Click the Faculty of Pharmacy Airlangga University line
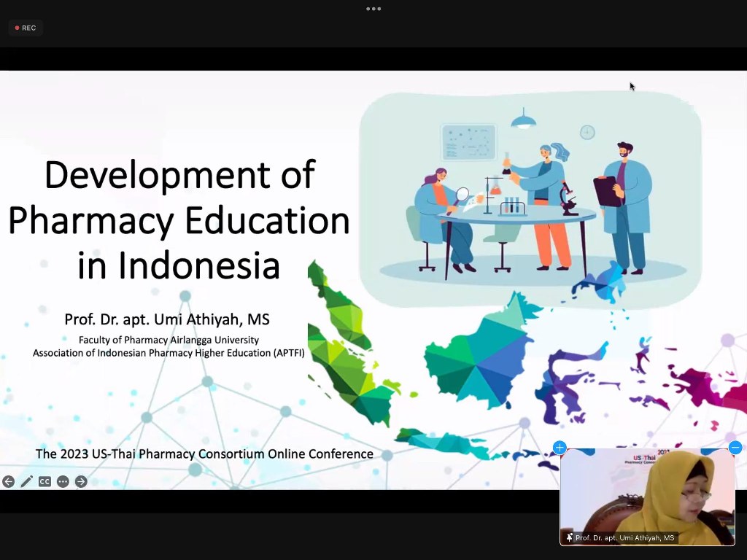747x560 pixels. [169, 340]
